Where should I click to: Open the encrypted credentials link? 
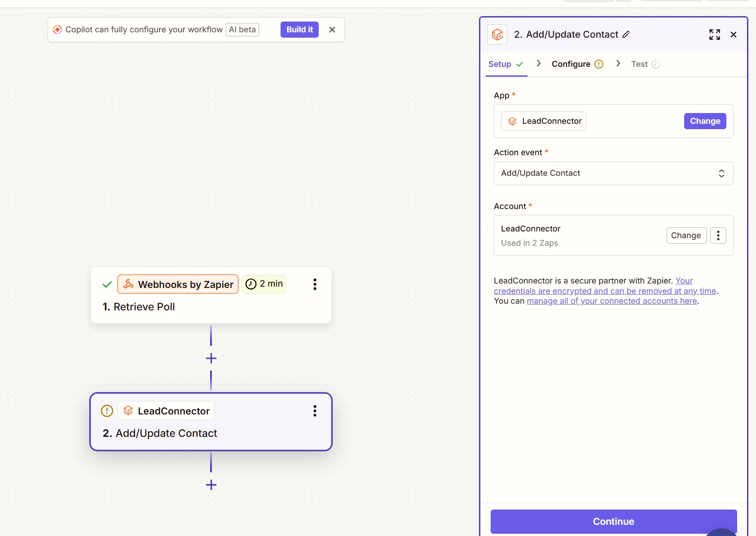[605, 286]
